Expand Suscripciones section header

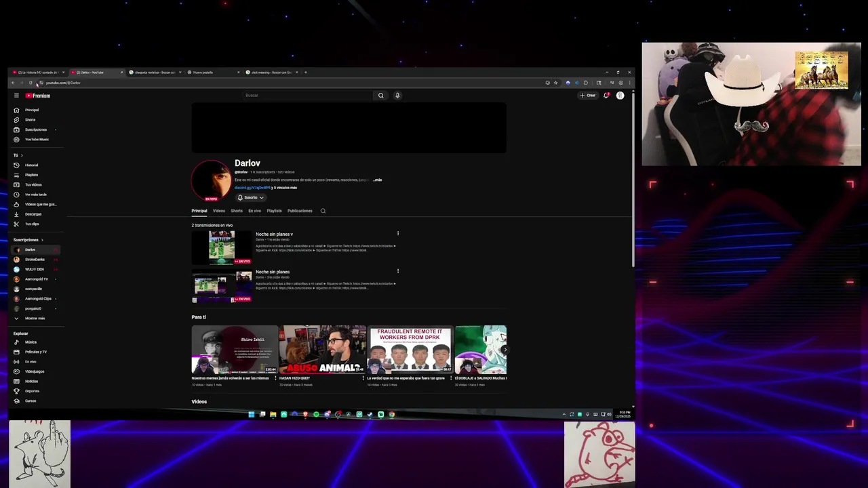point(28,240)
